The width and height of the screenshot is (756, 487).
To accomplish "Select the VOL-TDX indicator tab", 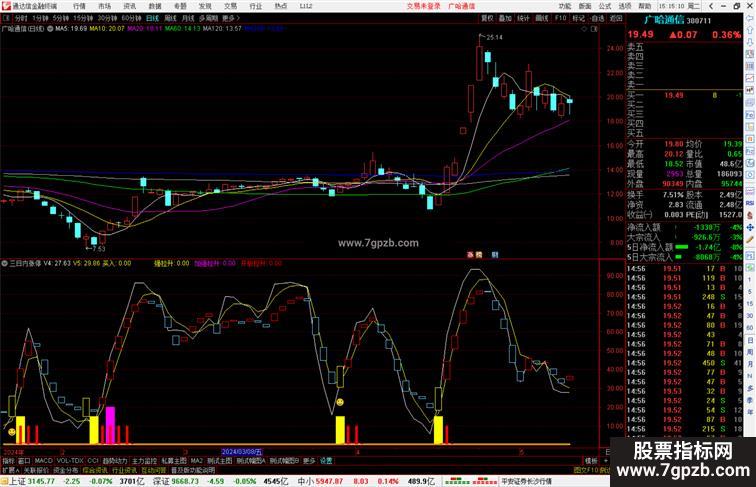I will (70, 461).
